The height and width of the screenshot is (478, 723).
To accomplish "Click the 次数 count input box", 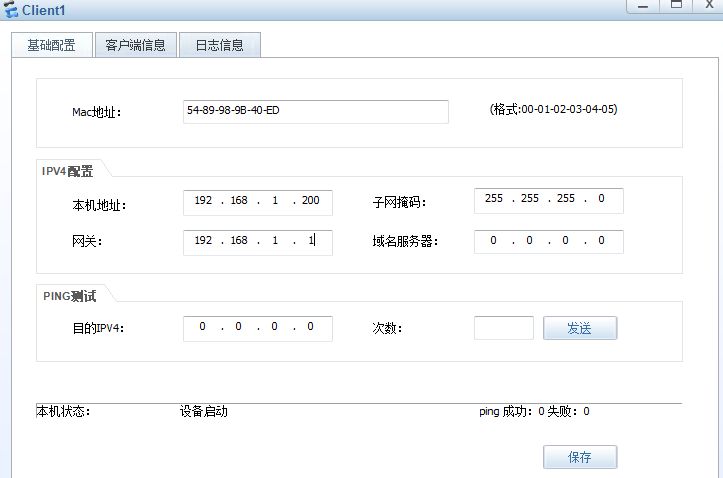I will click(x=503, y=328).
